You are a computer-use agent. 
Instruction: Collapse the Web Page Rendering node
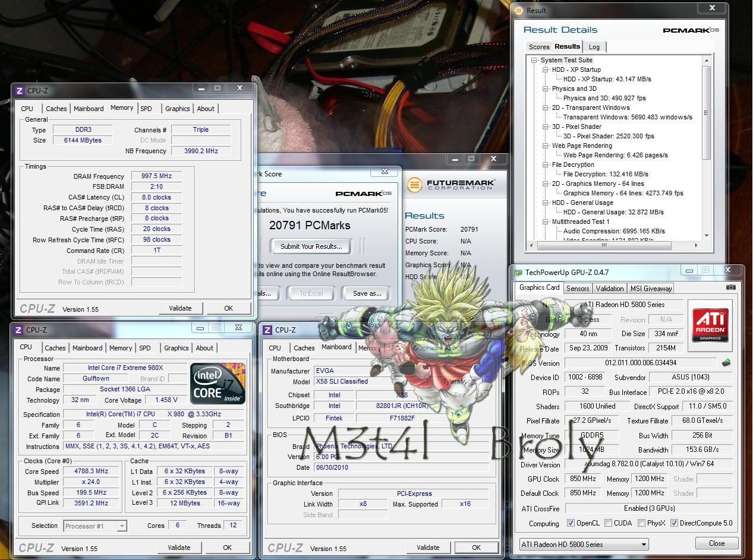tap(546, 145)
